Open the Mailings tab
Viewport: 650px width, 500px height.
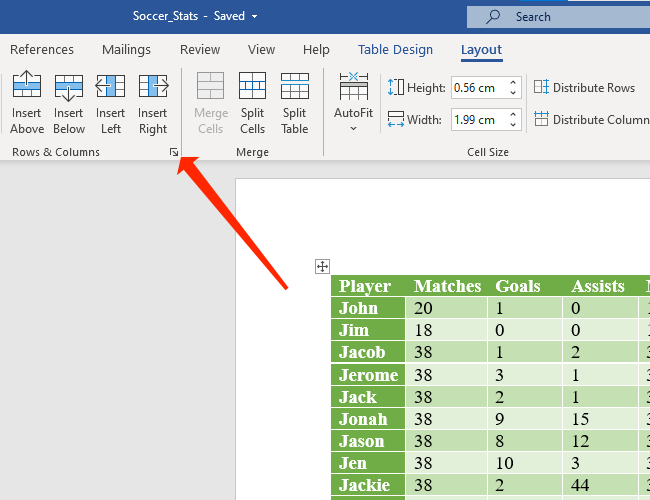pyautogui.click(x=126, y=50)
